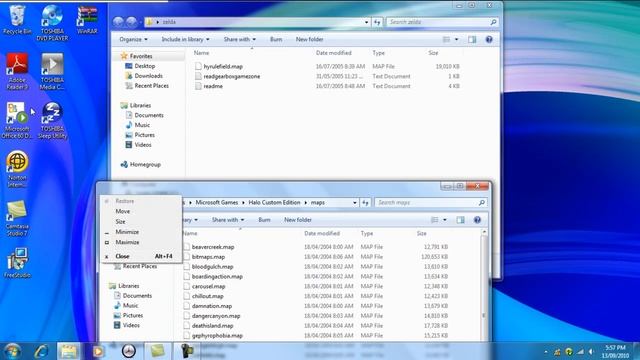Click Burn in maps window toolbar
The height and width of the screenshot is (360, 640).
point(264,220)
